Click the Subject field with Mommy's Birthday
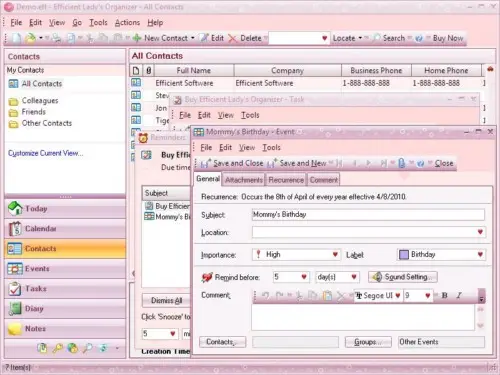 coord(368,215)
